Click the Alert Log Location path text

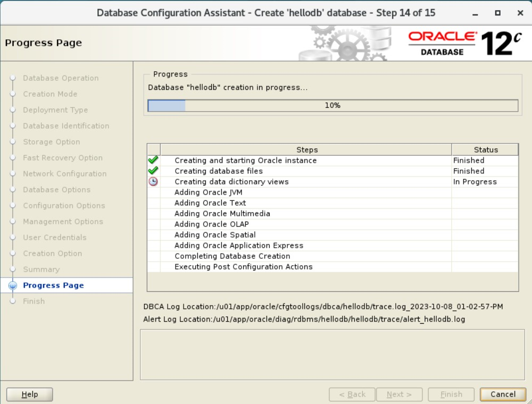[304, 319]
